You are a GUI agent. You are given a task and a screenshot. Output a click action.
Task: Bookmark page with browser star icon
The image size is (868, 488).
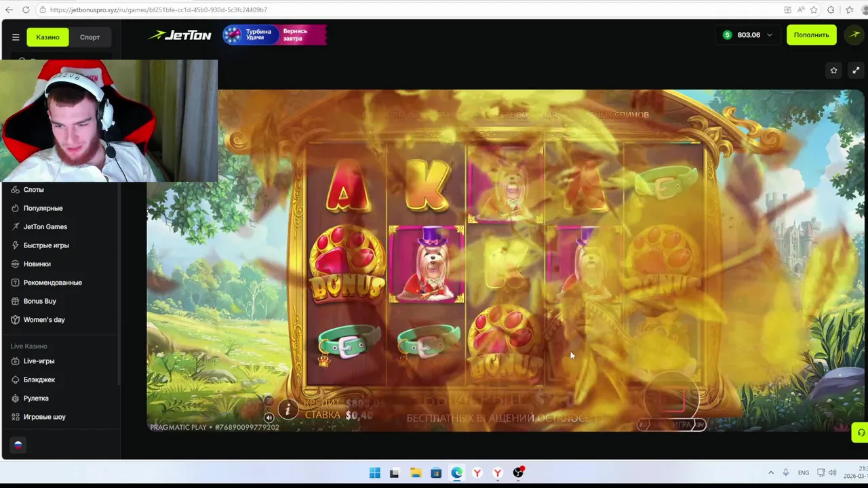click(x=814, y=9)
